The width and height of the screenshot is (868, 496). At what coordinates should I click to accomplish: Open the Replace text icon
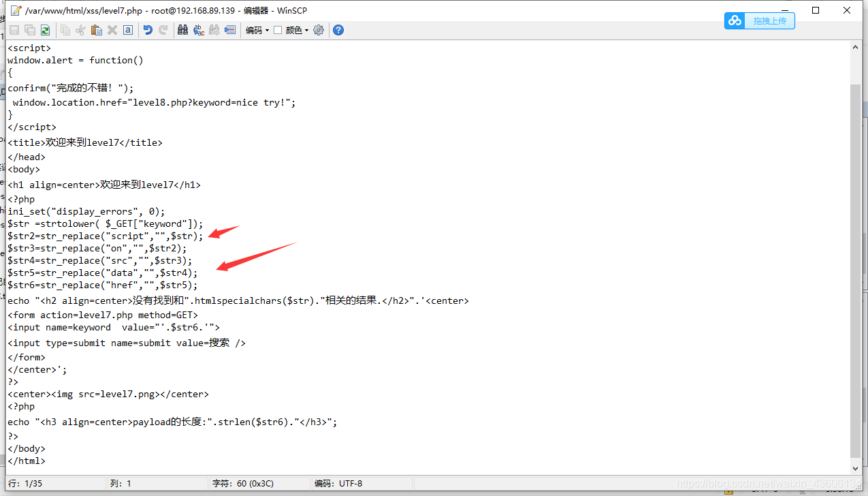199,30
